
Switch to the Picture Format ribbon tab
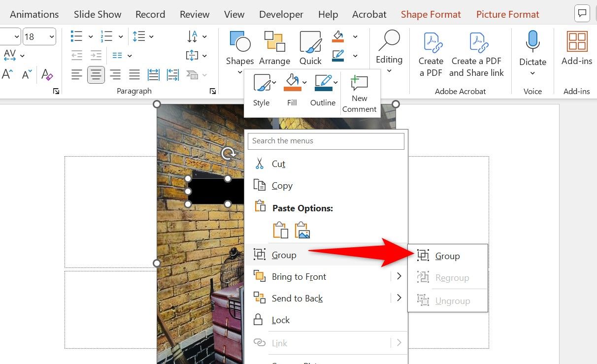point(507,14)
